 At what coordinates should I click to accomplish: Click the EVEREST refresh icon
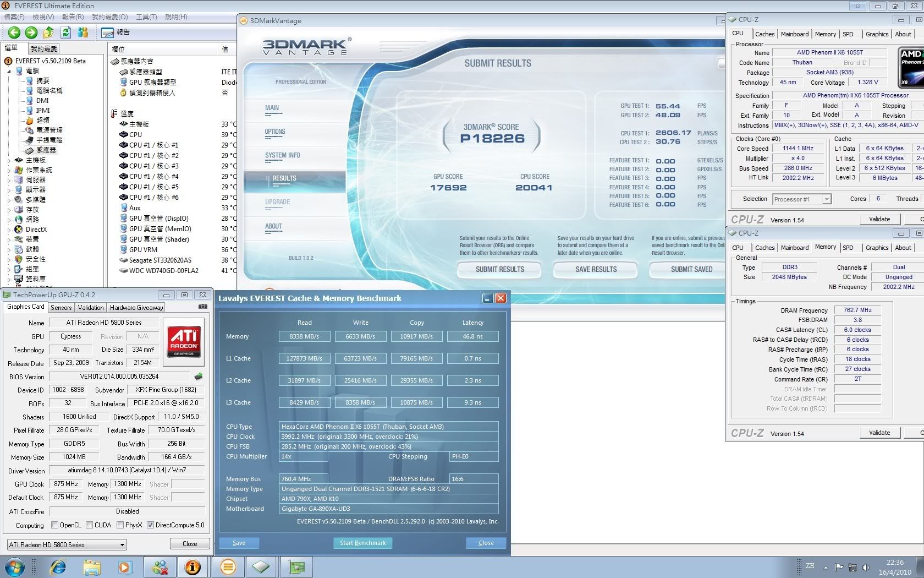click(66, 32)
